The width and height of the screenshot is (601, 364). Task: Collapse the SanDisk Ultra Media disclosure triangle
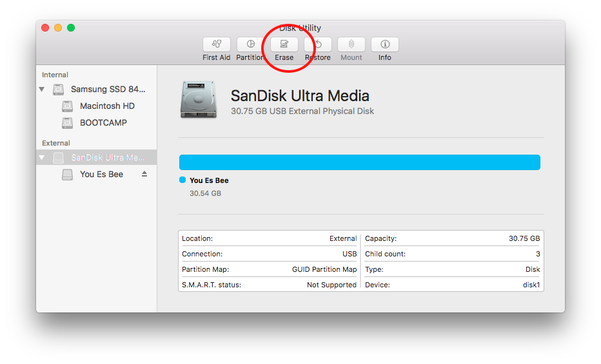click(x=42, y=158)
